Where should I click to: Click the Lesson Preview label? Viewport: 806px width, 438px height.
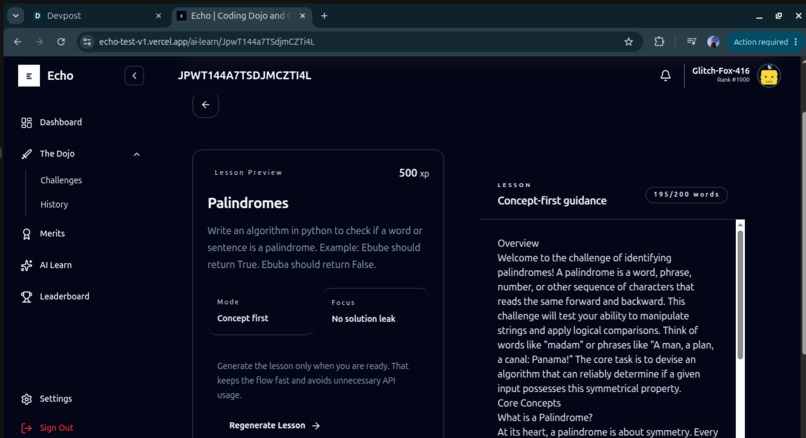pos(248,173)
